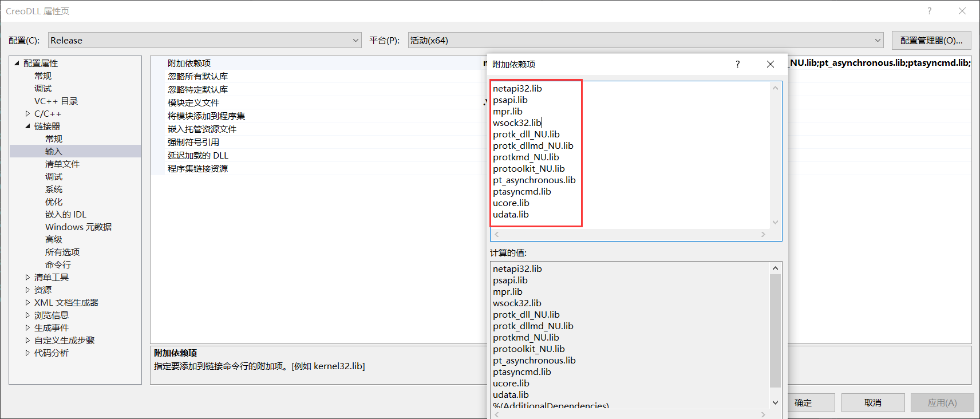Select VC++ 目录 in the tree
The width and height of the screenshot is (980, 419).
[x=56, y=101]
